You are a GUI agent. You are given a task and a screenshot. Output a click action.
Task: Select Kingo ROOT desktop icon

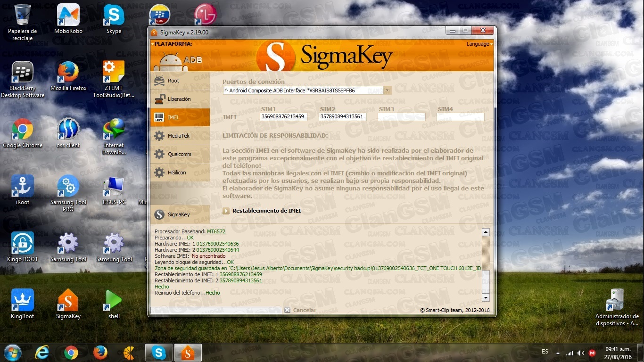pos(23,247)
